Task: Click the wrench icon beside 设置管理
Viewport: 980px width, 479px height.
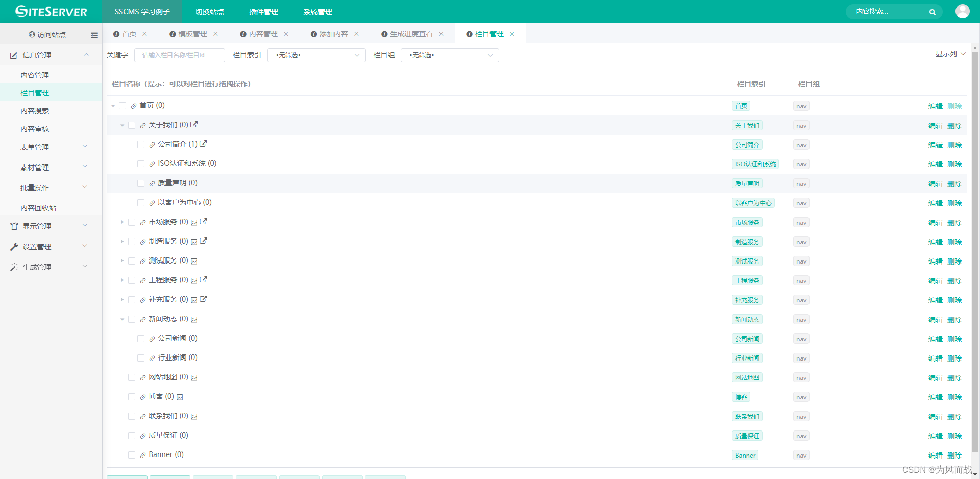Action: click(14, 246)
